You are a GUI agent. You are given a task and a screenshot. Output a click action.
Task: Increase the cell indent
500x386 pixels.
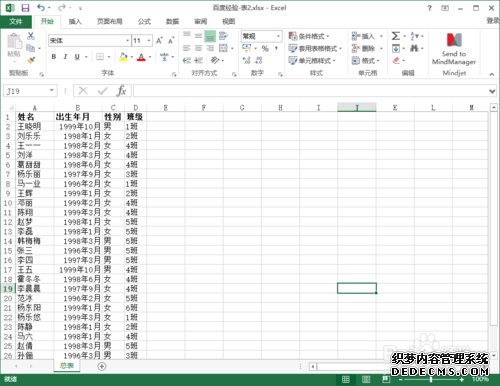[199, 60]
